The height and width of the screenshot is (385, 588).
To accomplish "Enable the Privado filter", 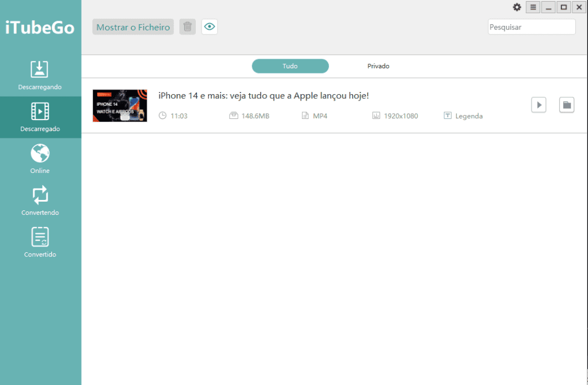I will point(378,66).
